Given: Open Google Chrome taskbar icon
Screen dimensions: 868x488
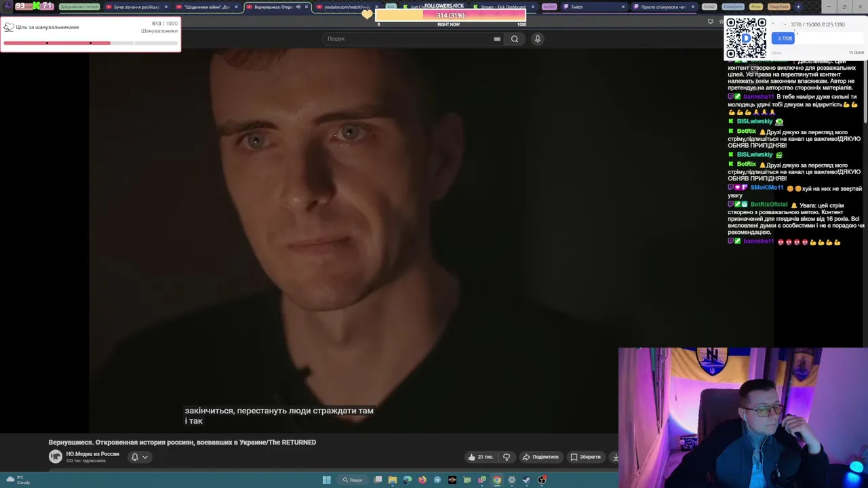Looking at the screenshot, I should coord(497,480).
